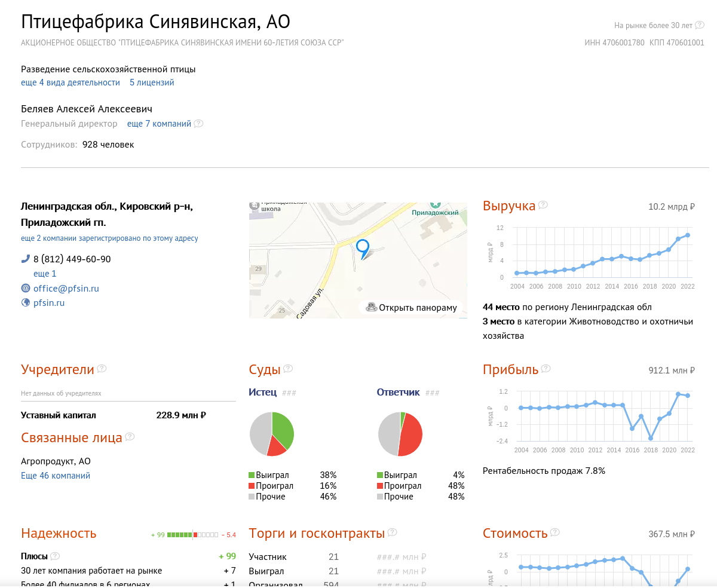Click the 'Выиграл' tenders row with 21
The width and height of the screenshot is (717, 588).
coord(337,571)
